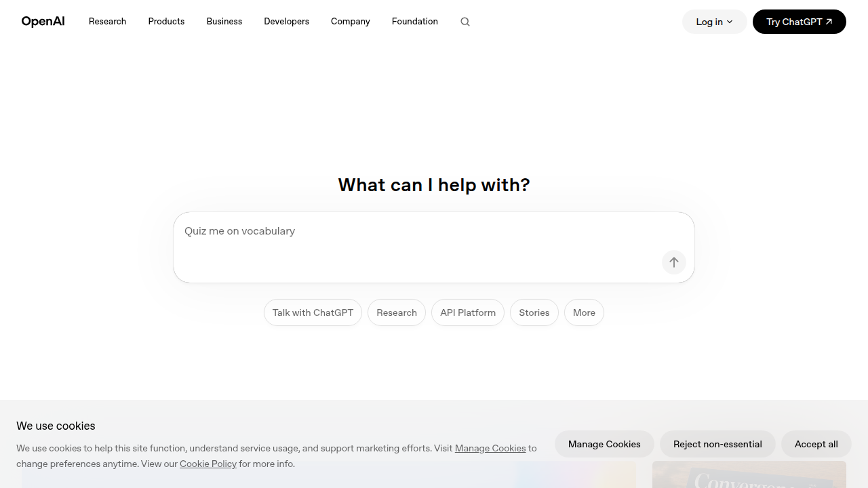Open the Research menu
This screenshot has height=488, width=868.
tap(107, 22)
